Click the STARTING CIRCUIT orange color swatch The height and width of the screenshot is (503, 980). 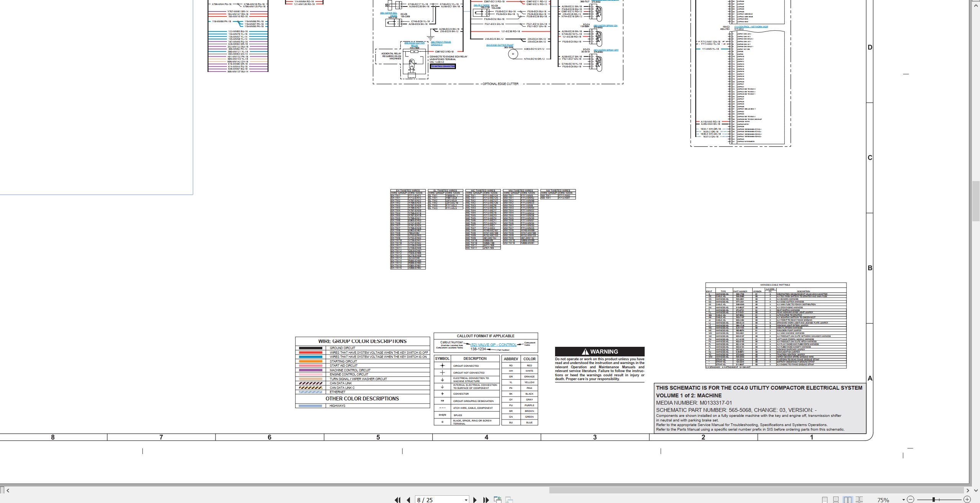tap(310, 361)
